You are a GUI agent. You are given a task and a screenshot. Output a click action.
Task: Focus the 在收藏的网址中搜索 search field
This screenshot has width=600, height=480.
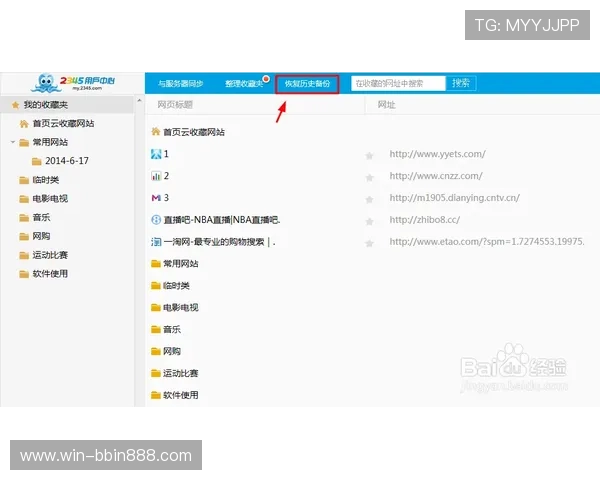pos(398,83)
